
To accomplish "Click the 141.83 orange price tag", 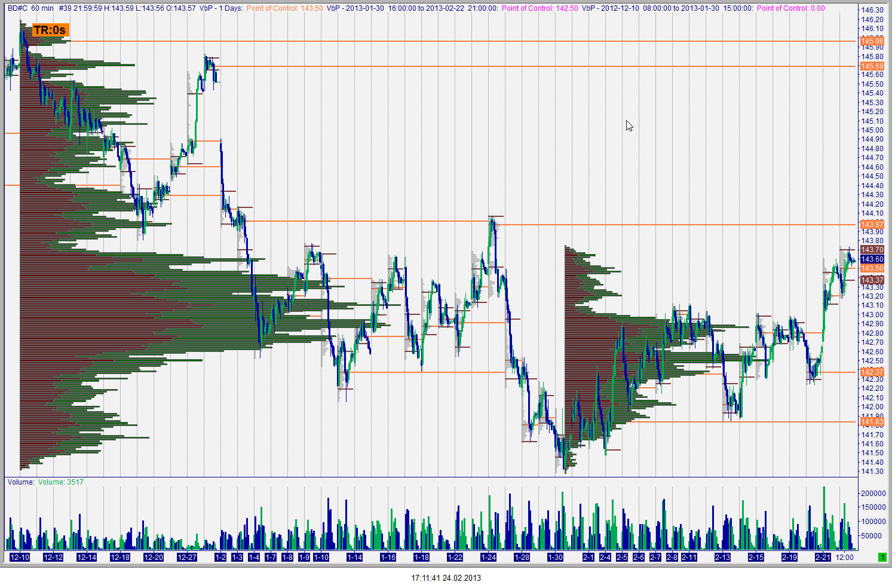I will click(872, 422).
